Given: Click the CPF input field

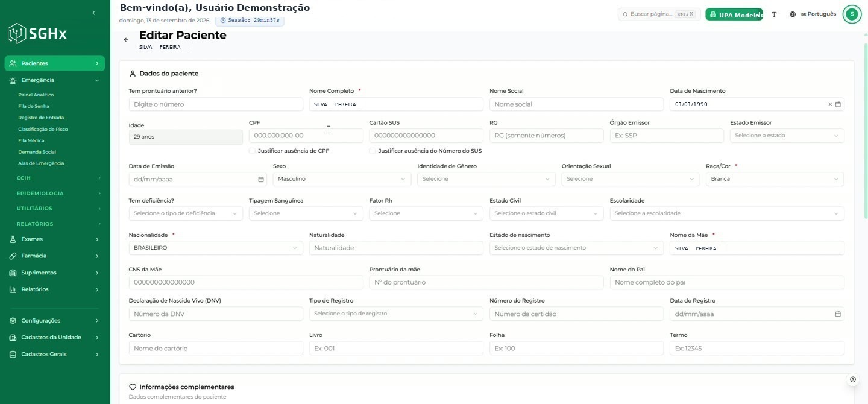Looking at the screenshot, I should pos(306,136).
